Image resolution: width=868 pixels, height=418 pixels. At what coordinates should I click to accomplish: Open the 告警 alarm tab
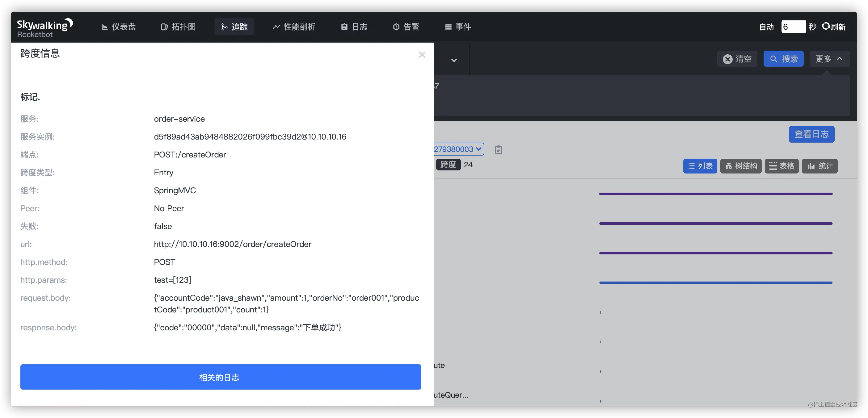click(406, 27)
